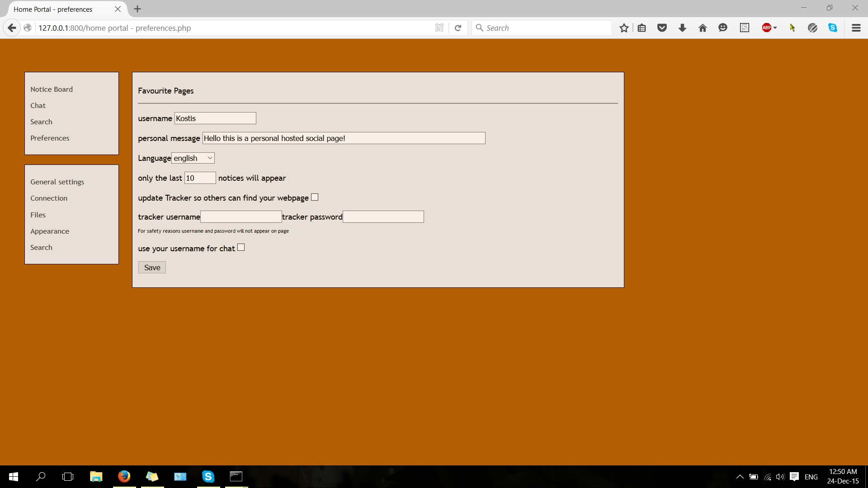Bookmark this page with the star icon
The width and height of the screenshot is (868, 488).
[624, 28]
